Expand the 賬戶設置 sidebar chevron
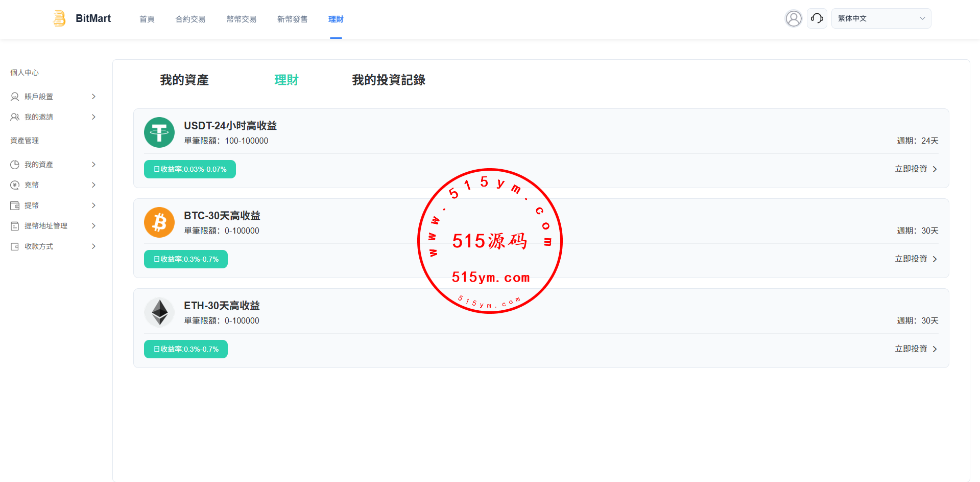The image size is (980, 482). [x=93, y=97]
